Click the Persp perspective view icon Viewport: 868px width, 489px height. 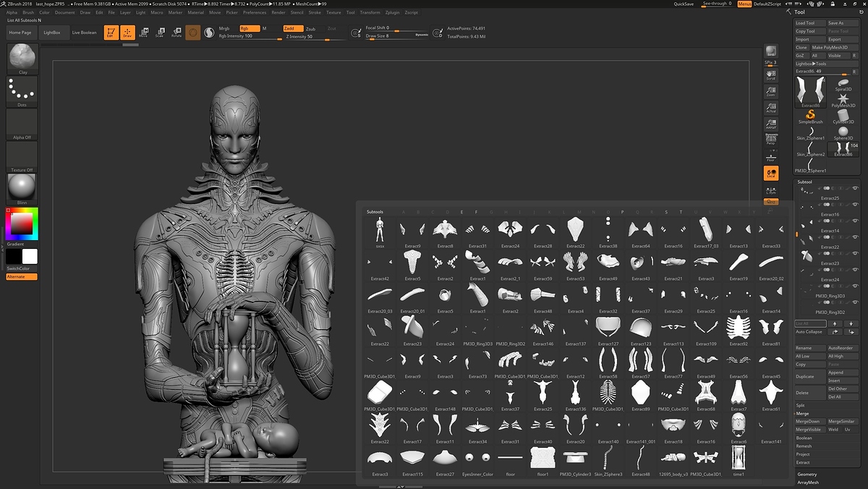(x=771, y=138)
